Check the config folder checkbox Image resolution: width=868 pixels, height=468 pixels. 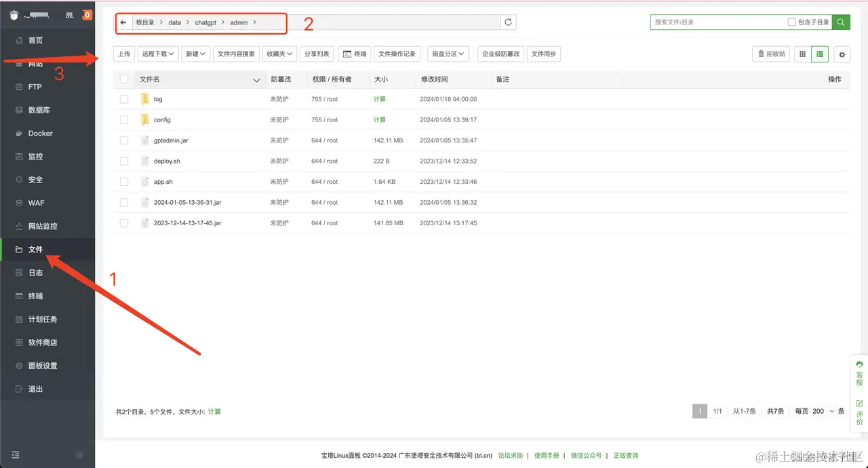(x=124, y=119)
